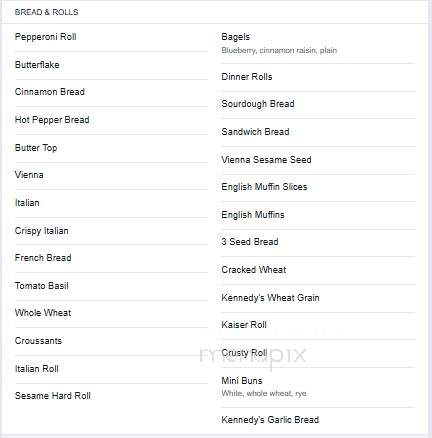Click the Bread & Rolls section header

[x=46, y=12]
